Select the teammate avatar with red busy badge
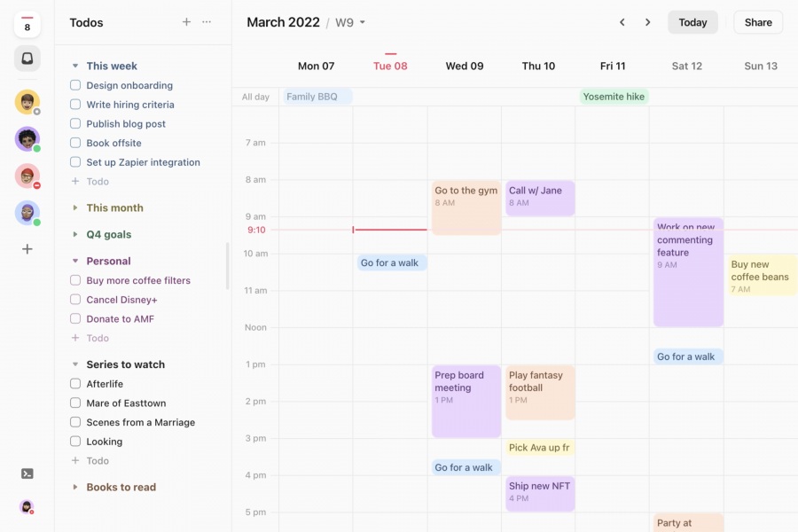This screenshot has width=798, height=532. tap(27, 176)
